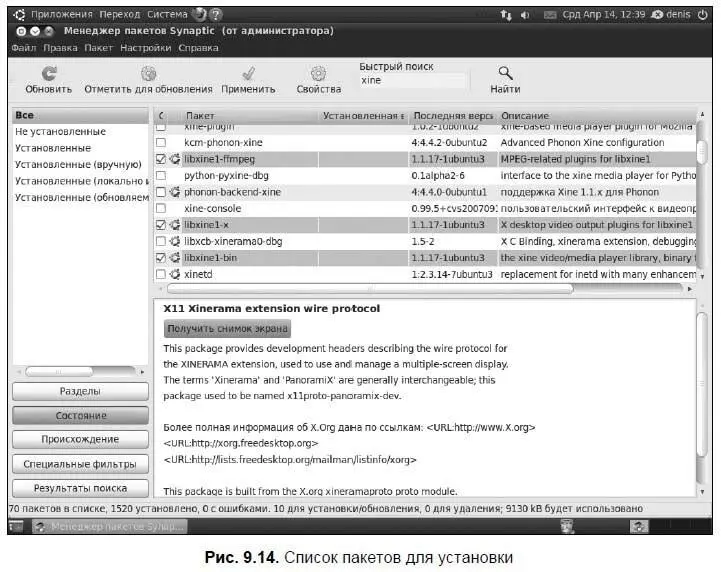Click the Найти magnifier icon
The width and height of the screenshot is (721, 572).
tap(505, 73)
